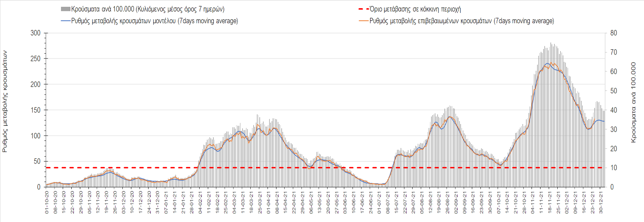This screenshot has width=644, height=222.
Task: Select legend label 'Όριο μετάβασης σε κόκκινη περιοχή'
Action: click(416, 9)
